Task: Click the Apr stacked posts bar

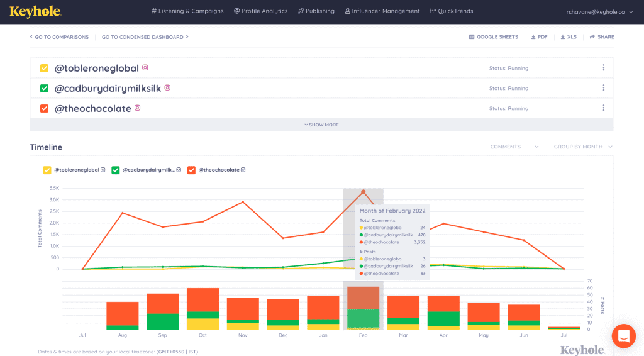Action: pyautogui.click(x=443, y=313)
